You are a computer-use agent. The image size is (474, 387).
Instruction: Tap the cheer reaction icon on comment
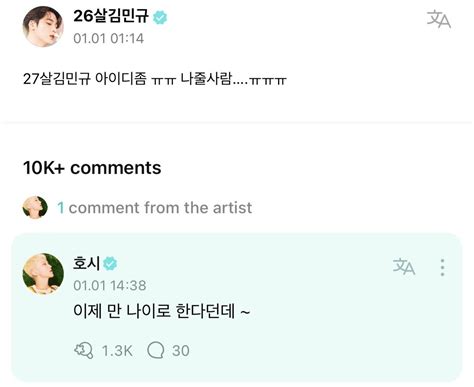(83, 351)
